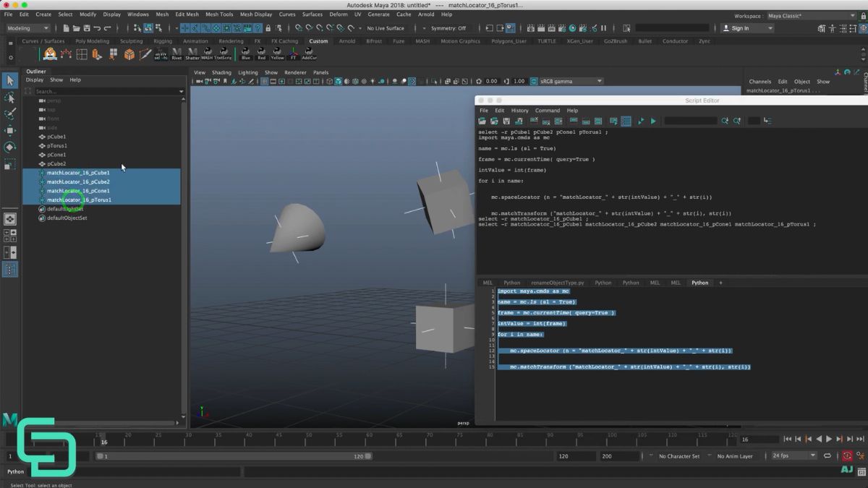Redo with the status line arrow

tap(107, 28)
